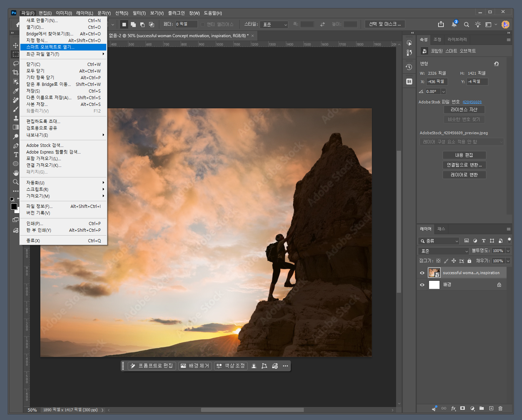Screen dimensions: 522x420
Task: Open the 스타일 표준 dropdown
Action: tap(274, 25)
